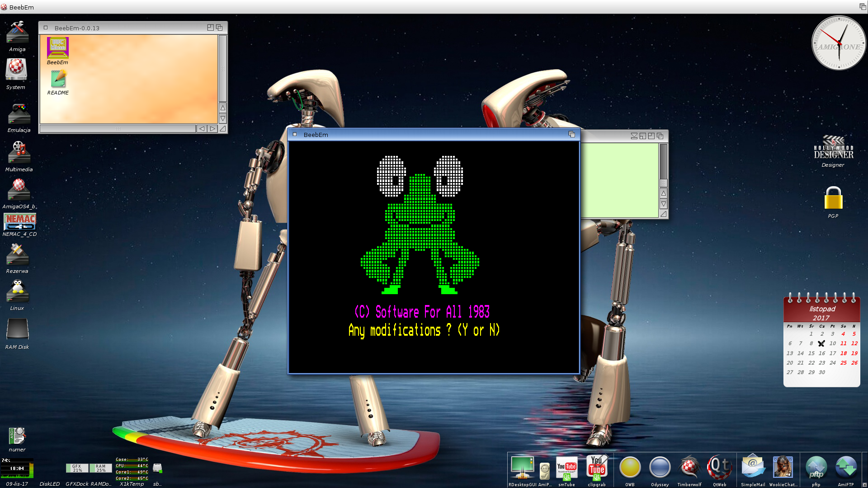Select day 25 in the listopad calendar
This screenshot has height=488, width=868.
point(844,363)
